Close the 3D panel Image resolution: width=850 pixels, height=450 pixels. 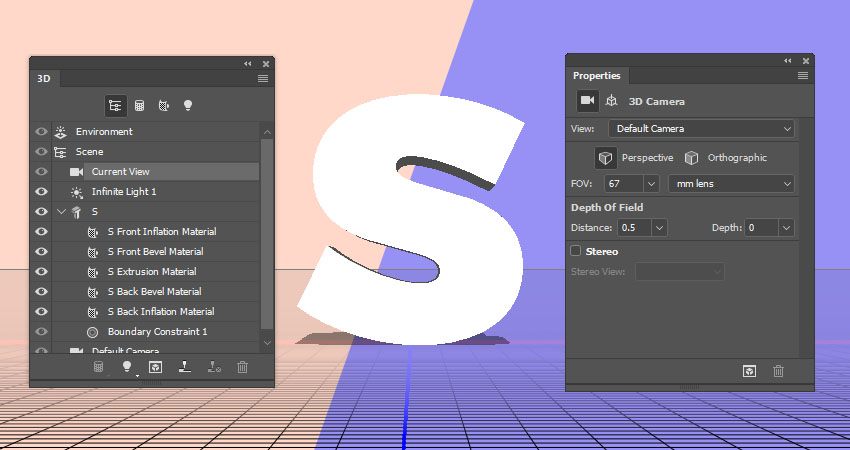click(266, 63)
